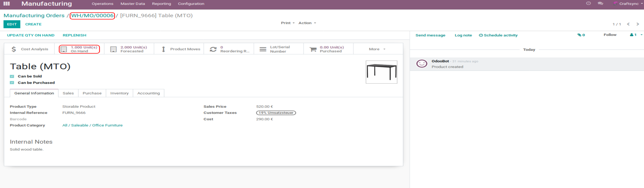Expand the Action dropdown
644x188 pixels.
click(307, 23)
